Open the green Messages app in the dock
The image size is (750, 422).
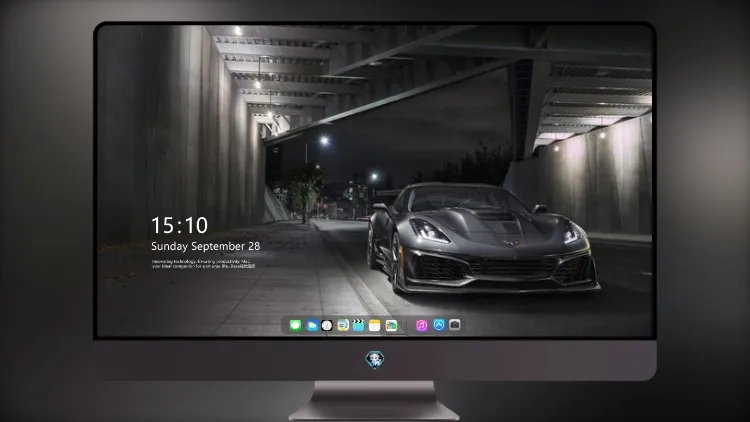click(295, 325)
